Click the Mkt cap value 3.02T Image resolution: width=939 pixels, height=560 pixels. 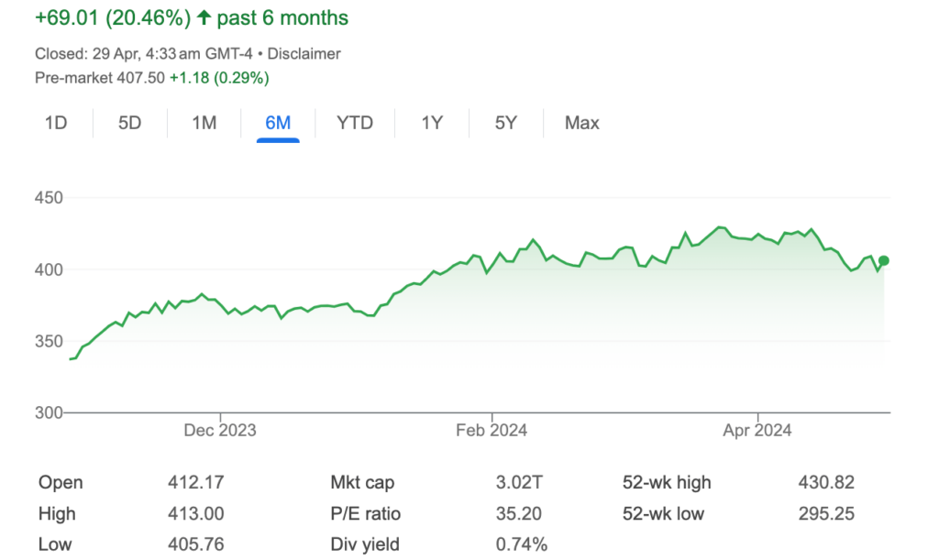[x=519, y=482]
